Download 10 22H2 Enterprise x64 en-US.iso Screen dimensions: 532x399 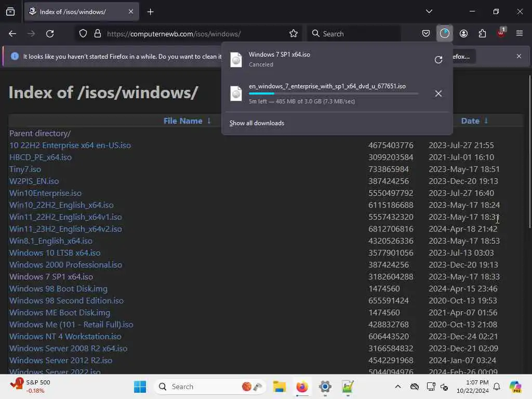(x=70, y=145)
